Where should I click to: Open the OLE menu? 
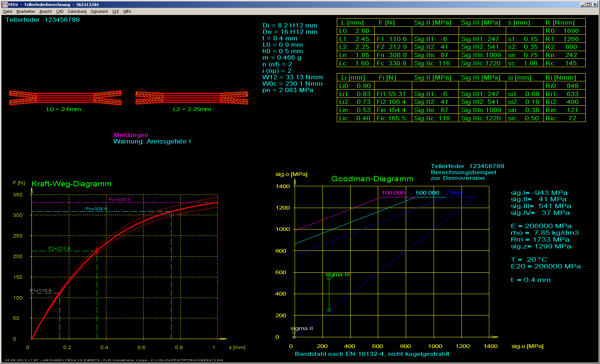coord(115,11)
